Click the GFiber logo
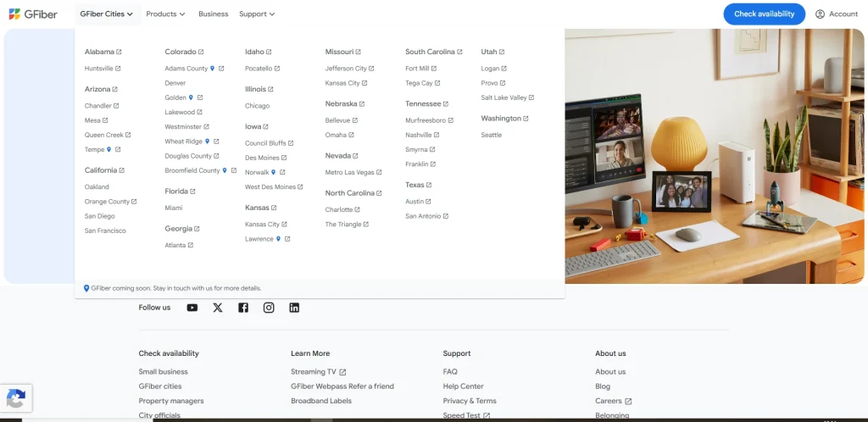This screenshot has width=868, height=422. point(33,14)
